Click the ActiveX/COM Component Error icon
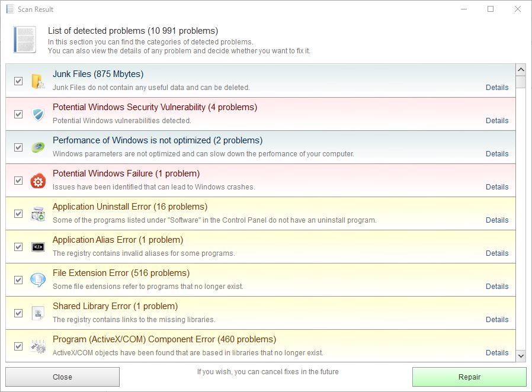 38,346
